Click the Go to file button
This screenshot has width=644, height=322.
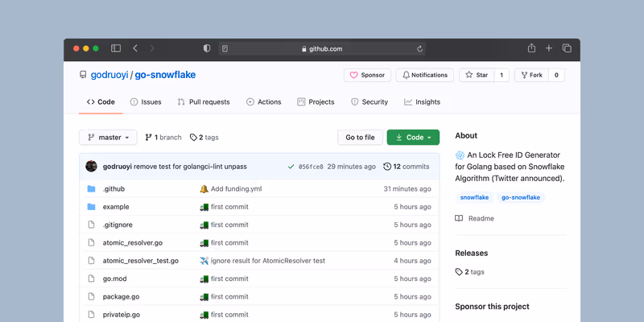(360, 138)
